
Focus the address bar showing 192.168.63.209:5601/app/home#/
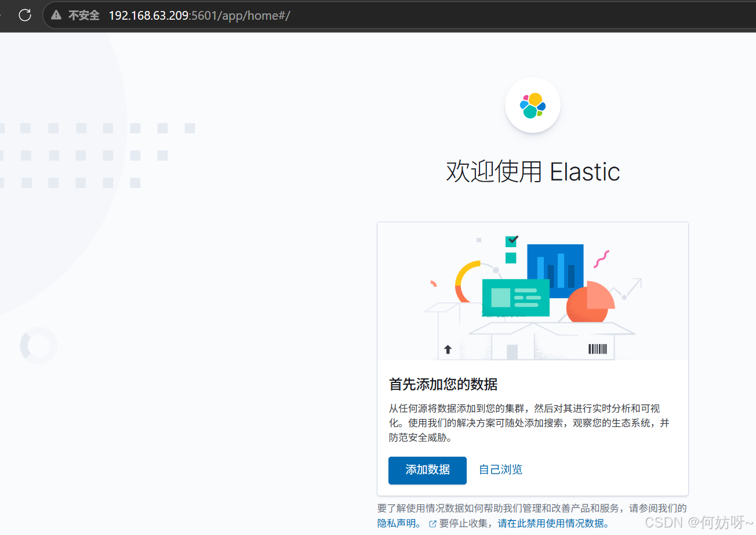tap(400, 15)
